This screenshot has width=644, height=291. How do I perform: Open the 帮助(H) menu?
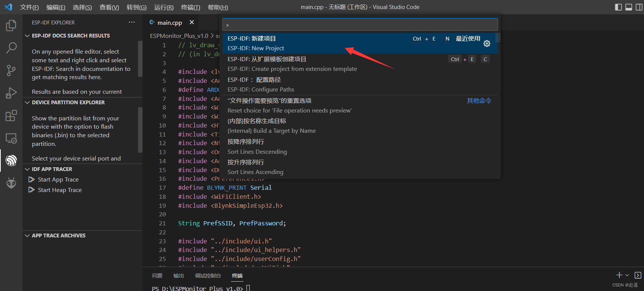[218, 7]
